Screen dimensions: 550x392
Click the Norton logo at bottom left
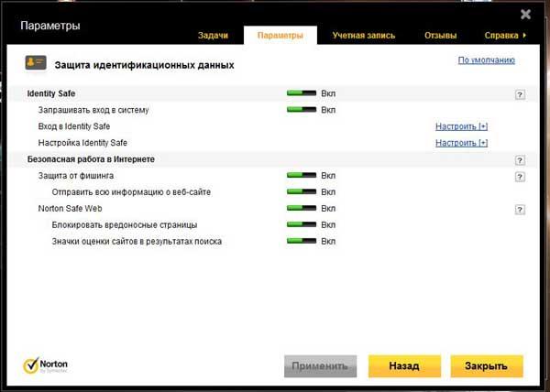(45, 365)
